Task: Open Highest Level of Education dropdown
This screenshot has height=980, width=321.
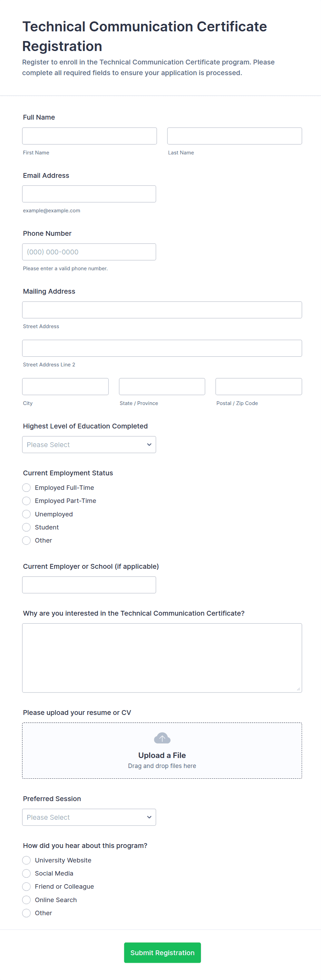Action: point(89,445)
